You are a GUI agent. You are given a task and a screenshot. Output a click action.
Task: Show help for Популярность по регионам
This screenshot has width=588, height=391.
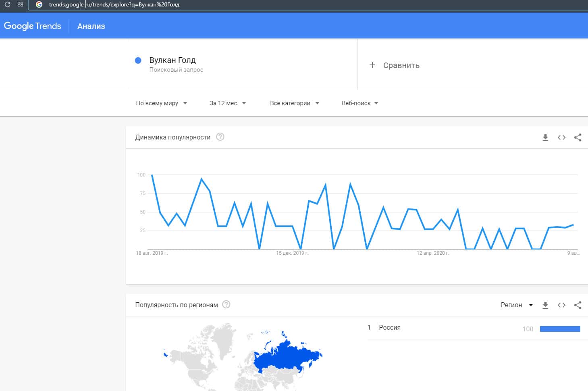[x=226, y=305]
